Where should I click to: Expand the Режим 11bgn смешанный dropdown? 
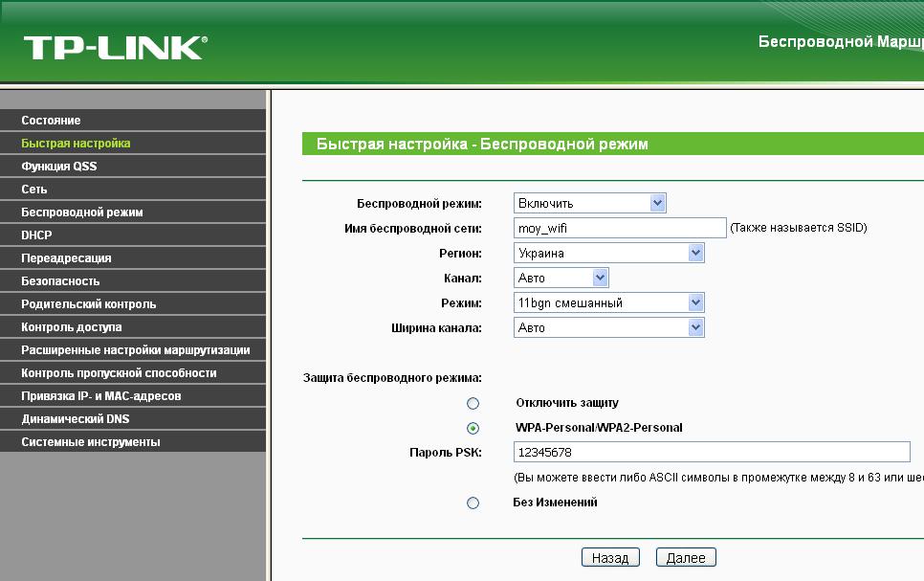608,302
